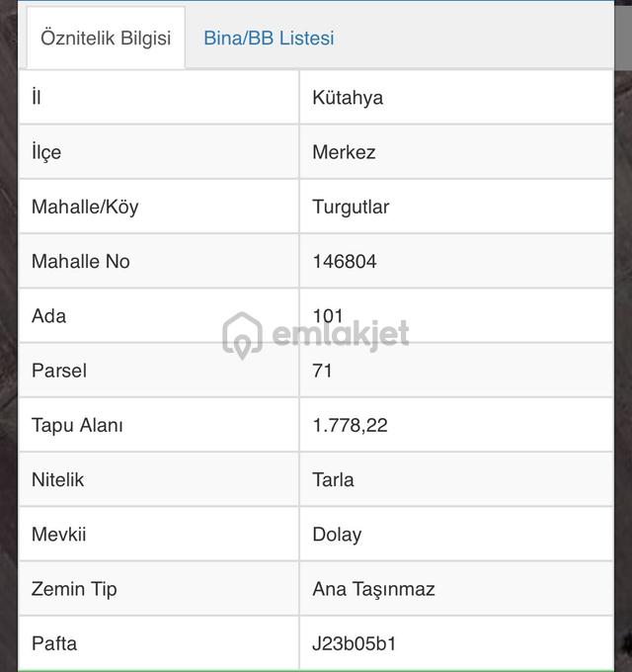Switch to the Bina/BB Listesi tab
Image resolution: width=632 pixels, height=672 pixels.
click(x=269, y=39)
